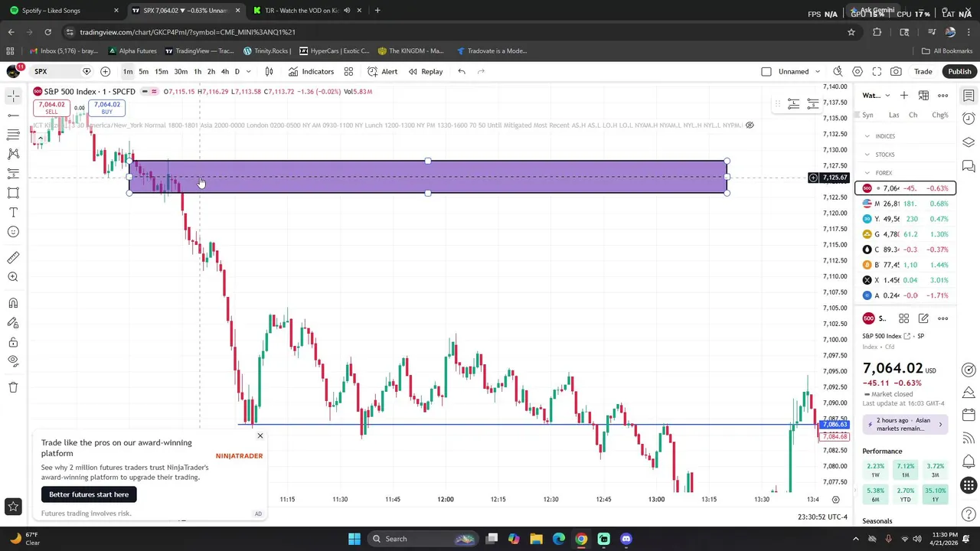Close the NinjaTrader ad popup
The image size is (980, 551).
point(260,436)
